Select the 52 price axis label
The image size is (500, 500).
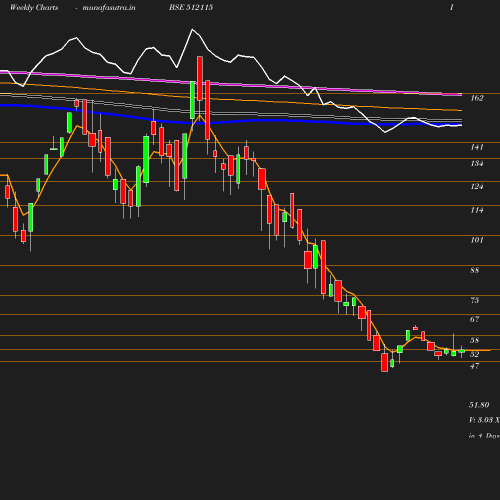(475, 354)
